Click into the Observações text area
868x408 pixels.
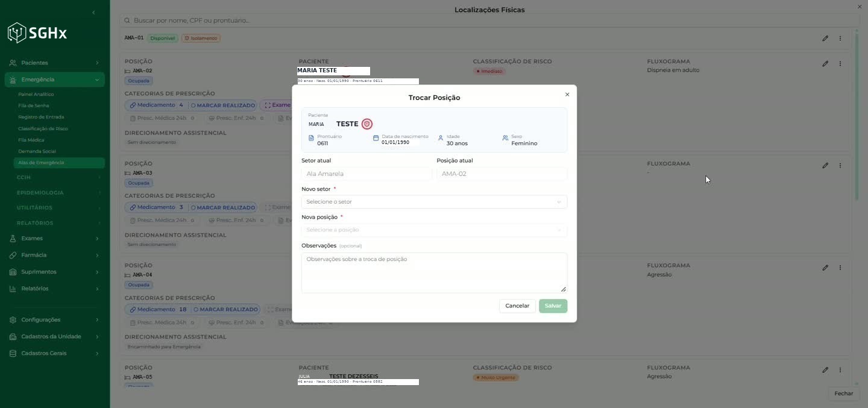coord(434,273)
